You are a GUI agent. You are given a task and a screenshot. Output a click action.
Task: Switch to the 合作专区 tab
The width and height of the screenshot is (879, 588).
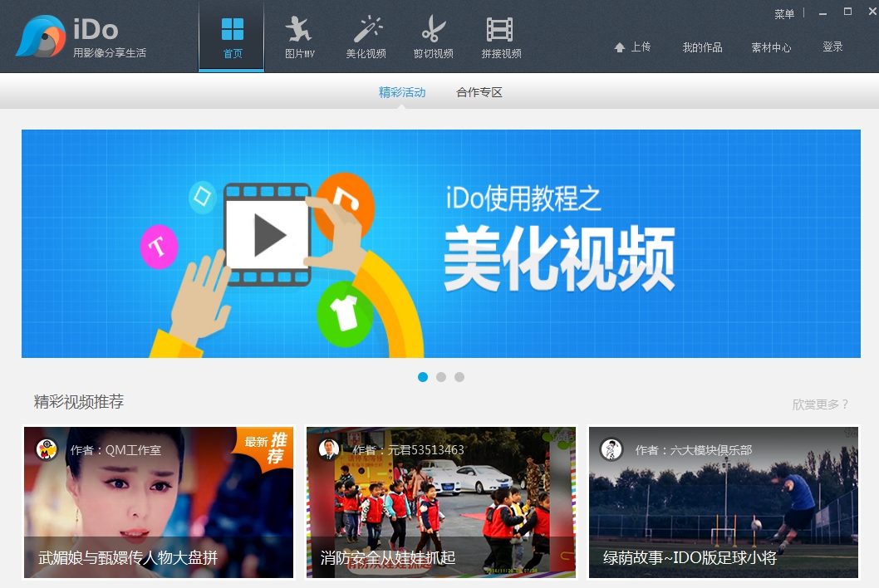[479, 92]
